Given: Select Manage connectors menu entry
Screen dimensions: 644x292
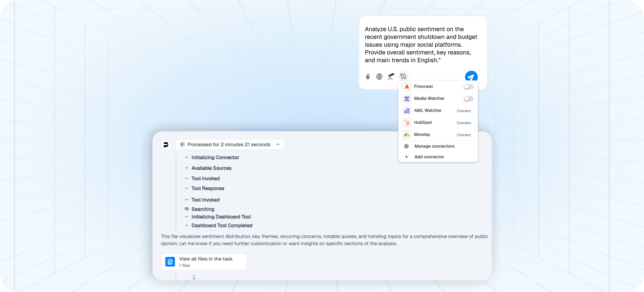Looking at the screenshot, I should coord(435,146).
